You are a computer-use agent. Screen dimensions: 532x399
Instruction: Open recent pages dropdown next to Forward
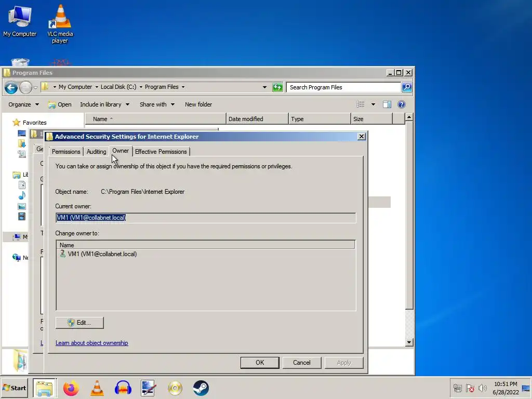[35, 87]
